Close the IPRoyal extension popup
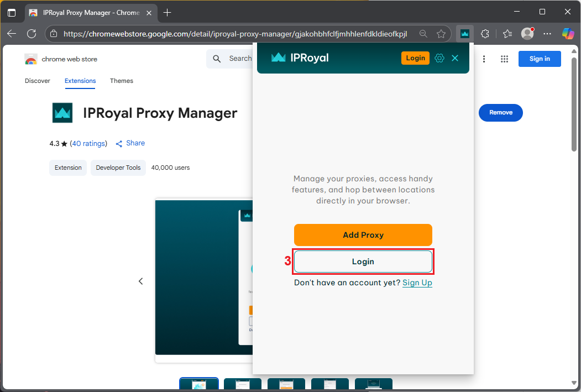Image resolution: width=581 pixels, height=392 pixels. [455, 58]
